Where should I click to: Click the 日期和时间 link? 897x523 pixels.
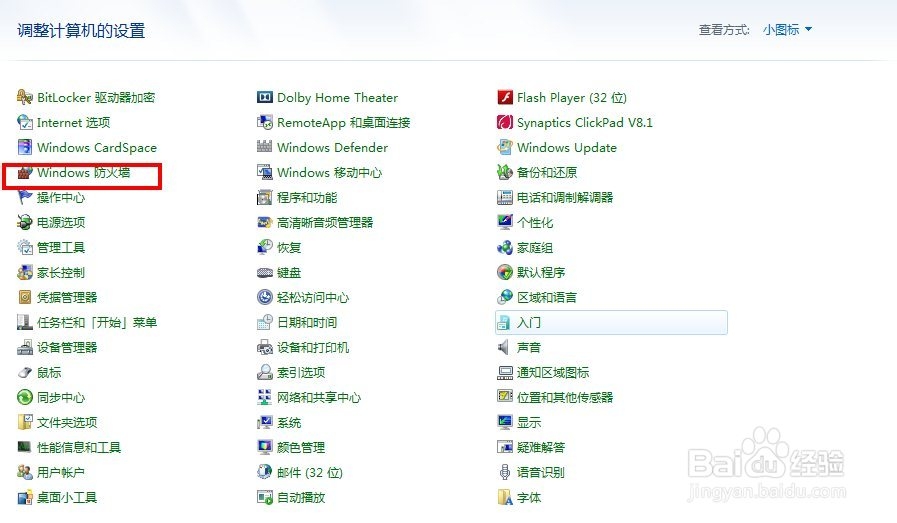click(307, 322)
